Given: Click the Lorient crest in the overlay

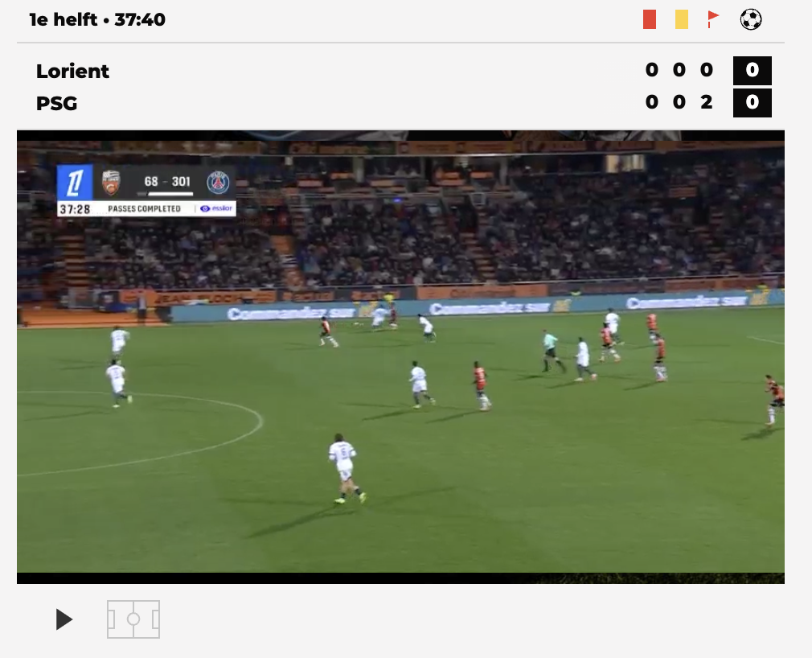Looking at the screenshot, I should (x=111, y=183).
